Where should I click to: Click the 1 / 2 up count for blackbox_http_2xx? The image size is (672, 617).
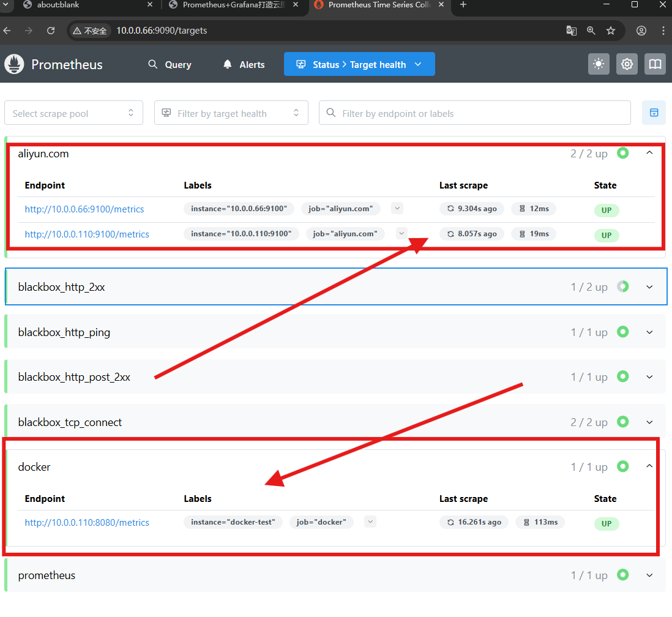click(589, 287)
